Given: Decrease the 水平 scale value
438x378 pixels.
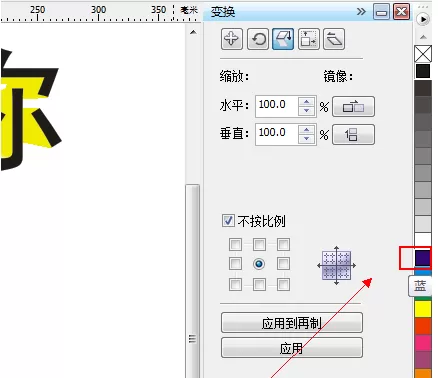Looking at the screenshot, I should tap(307, 111).
